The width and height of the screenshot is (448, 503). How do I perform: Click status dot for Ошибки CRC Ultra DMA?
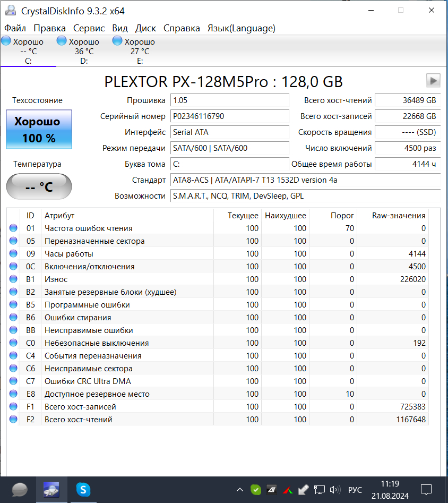pos(13,381)
